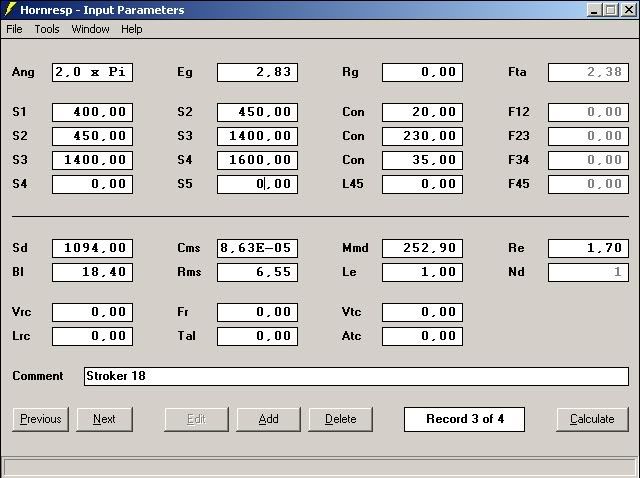Click the Con field showing 230,00

pos(422,136)
